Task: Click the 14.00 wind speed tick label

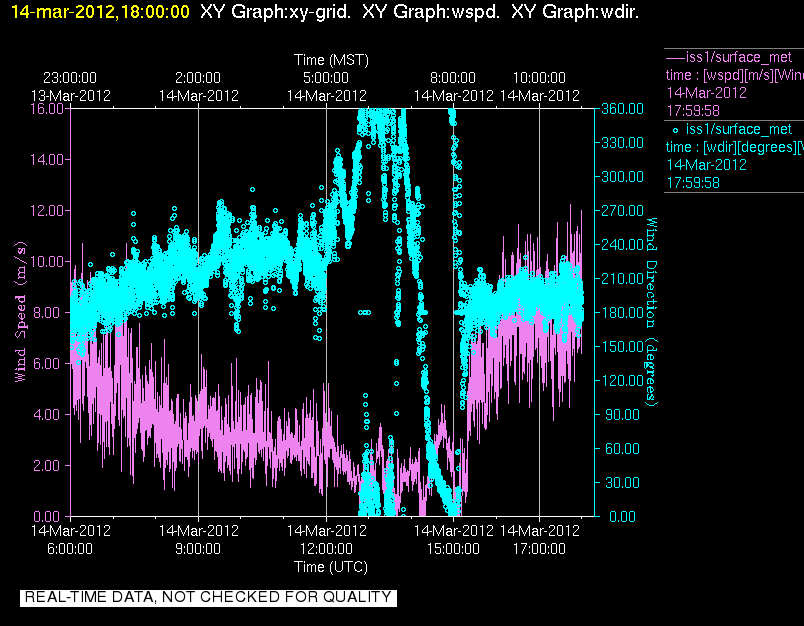Action: pos(47,159)
